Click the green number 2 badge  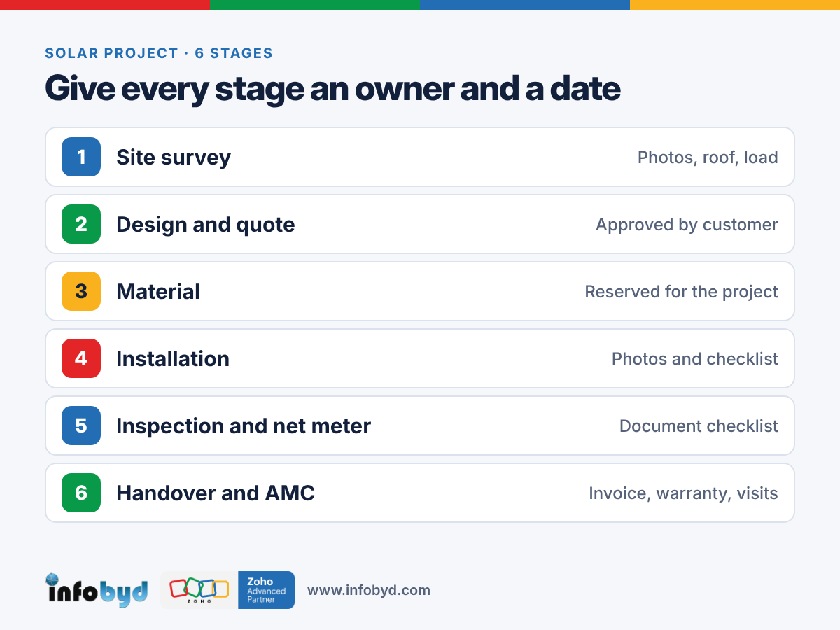point(81,224)
